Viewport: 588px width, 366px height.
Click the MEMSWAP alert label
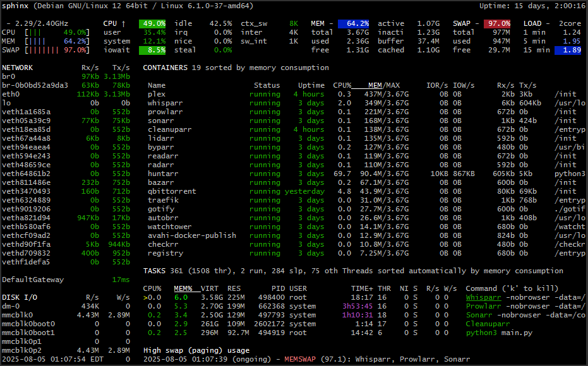click(300, 359)
